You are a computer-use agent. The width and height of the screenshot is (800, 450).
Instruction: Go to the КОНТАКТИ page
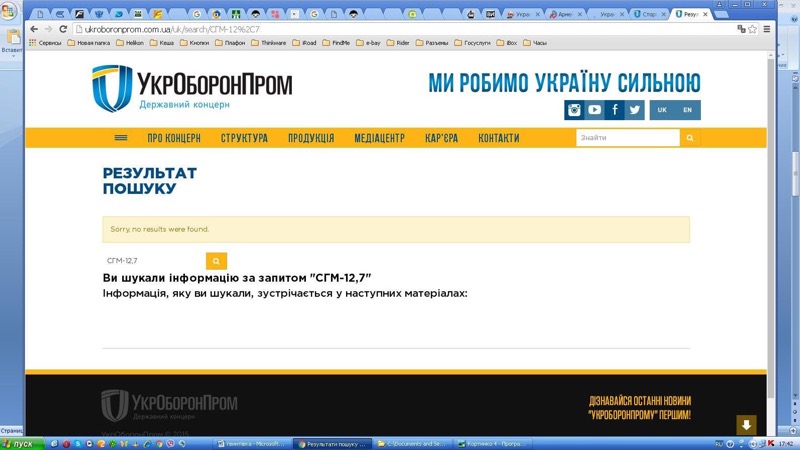pos(499,138)
